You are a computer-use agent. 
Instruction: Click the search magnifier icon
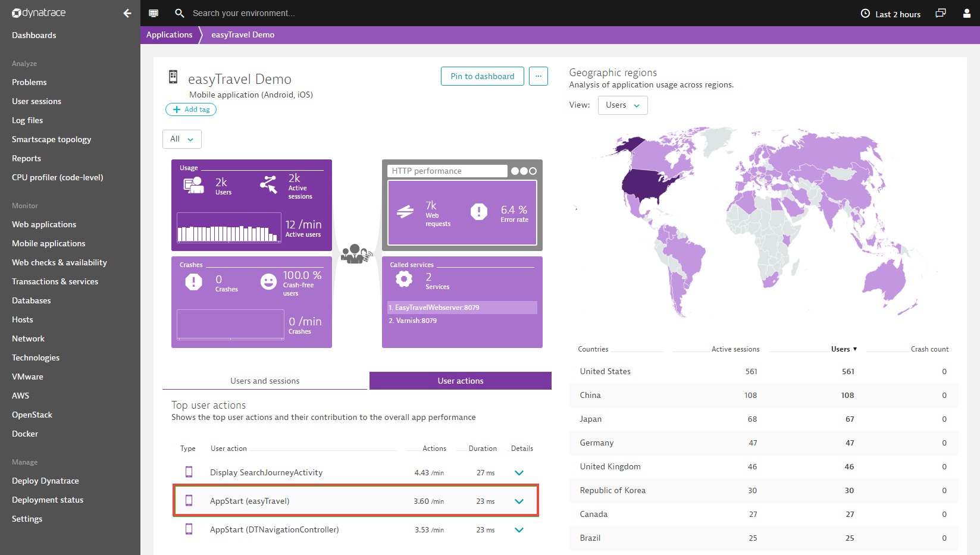point(179,13)
